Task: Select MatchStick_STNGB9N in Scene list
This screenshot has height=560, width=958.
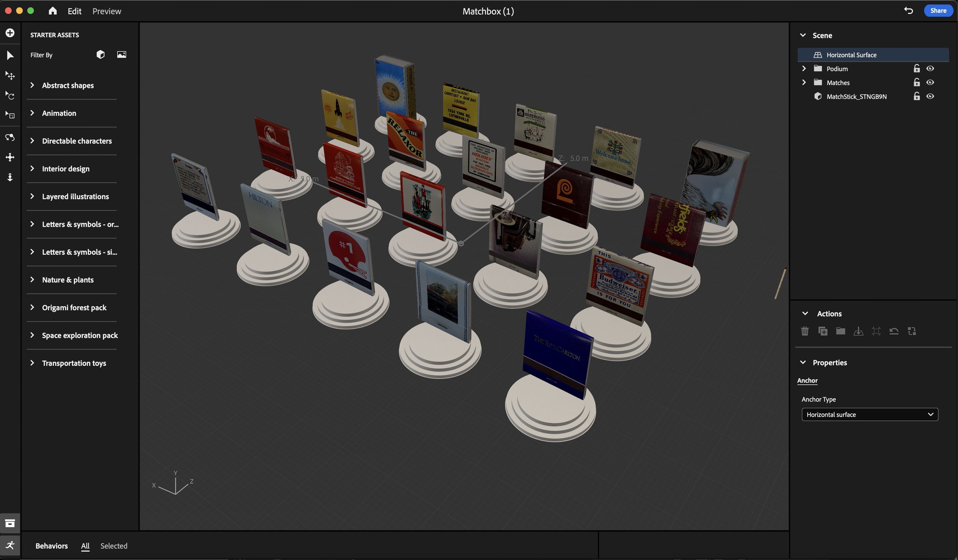Action: 856,97
